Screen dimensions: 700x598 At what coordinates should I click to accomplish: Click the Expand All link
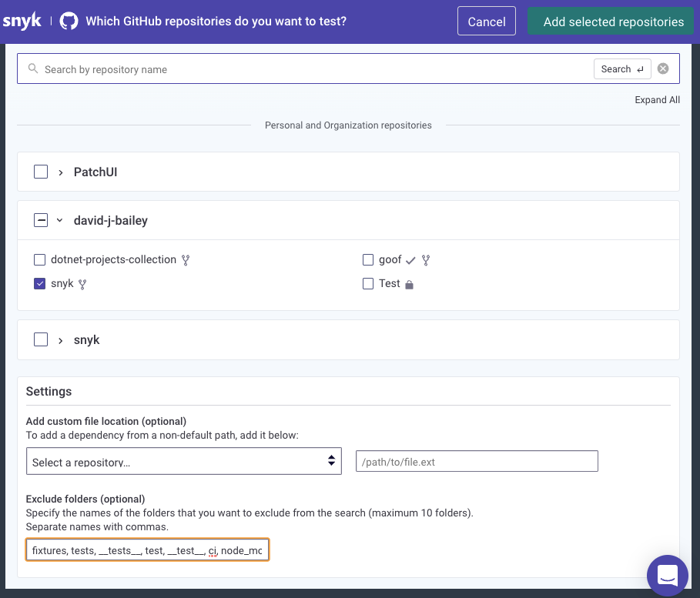[657, 100]
